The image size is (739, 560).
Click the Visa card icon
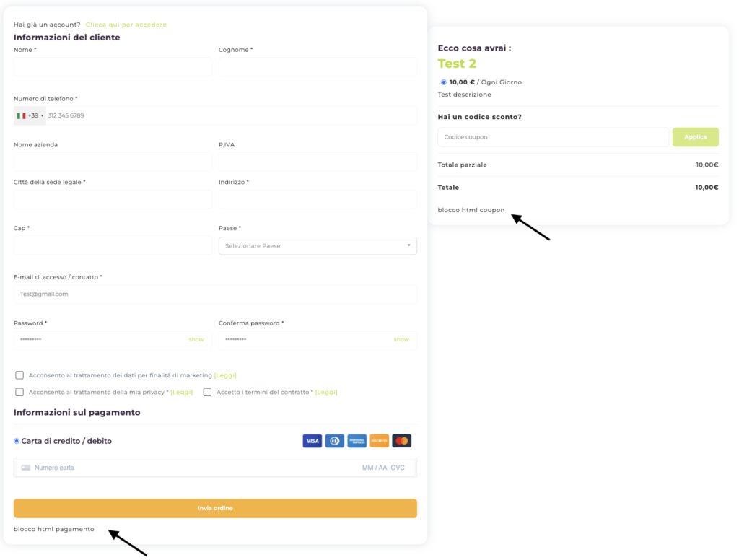click(x=312, y=441)
